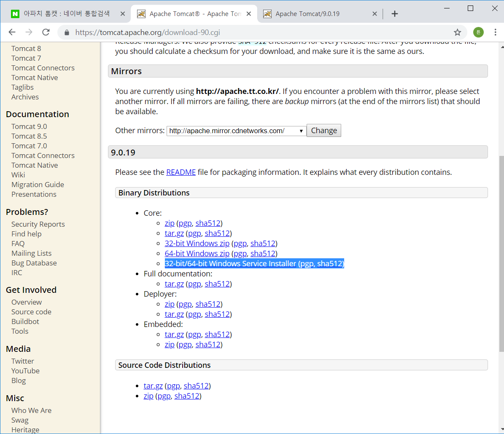Image resolution: width=504 pixels, height=434 pixels.
Task: Open the Wiki link
Action: tap(18, 175)
